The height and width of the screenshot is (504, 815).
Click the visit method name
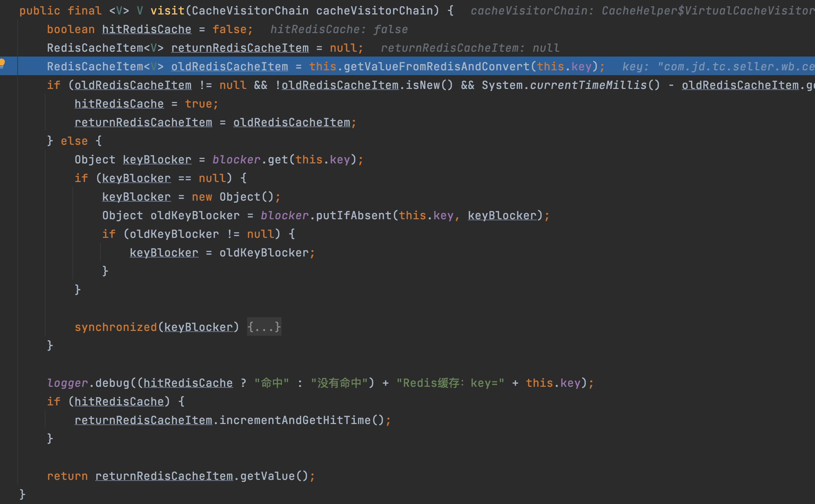pos(167,10)
